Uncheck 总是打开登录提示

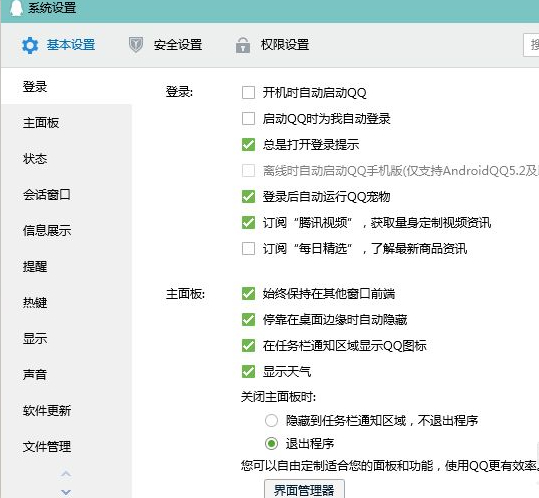point(248,145)
